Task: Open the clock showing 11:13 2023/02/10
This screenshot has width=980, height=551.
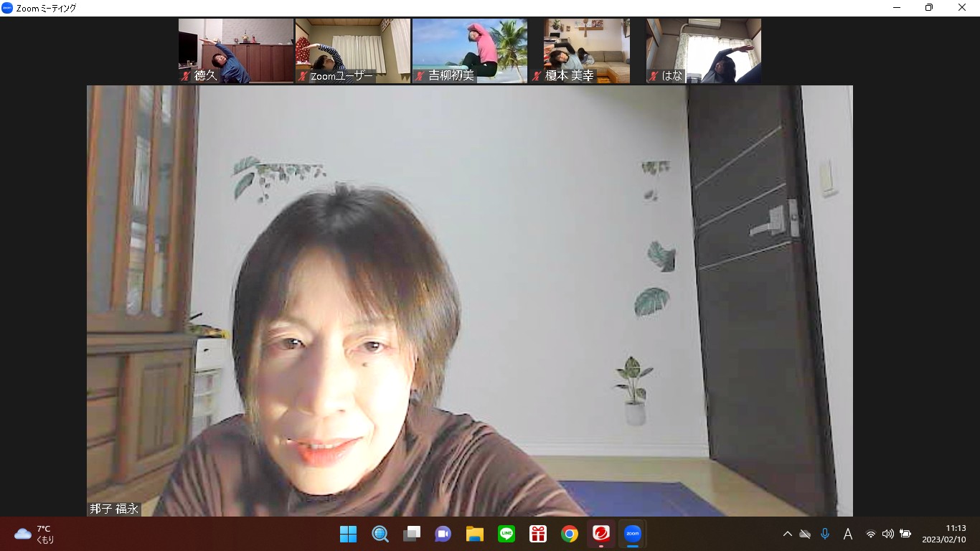Action: click(944, 534)
